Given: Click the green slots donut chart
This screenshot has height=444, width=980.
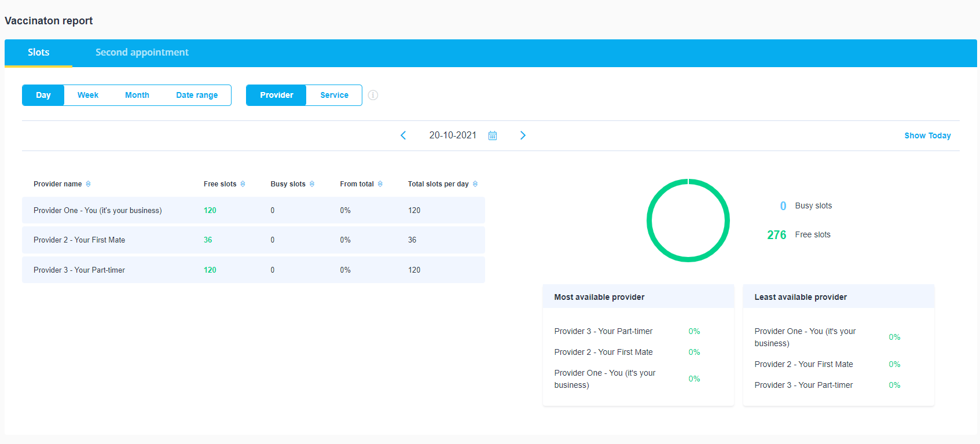Looking at the screenshot, I should click(688, 221).
